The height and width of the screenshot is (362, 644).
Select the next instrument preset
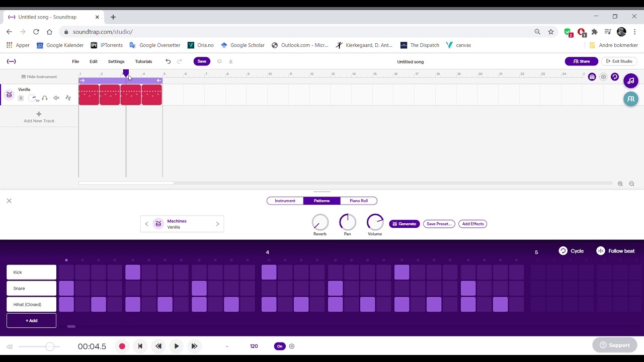click(x=217, y=224)
